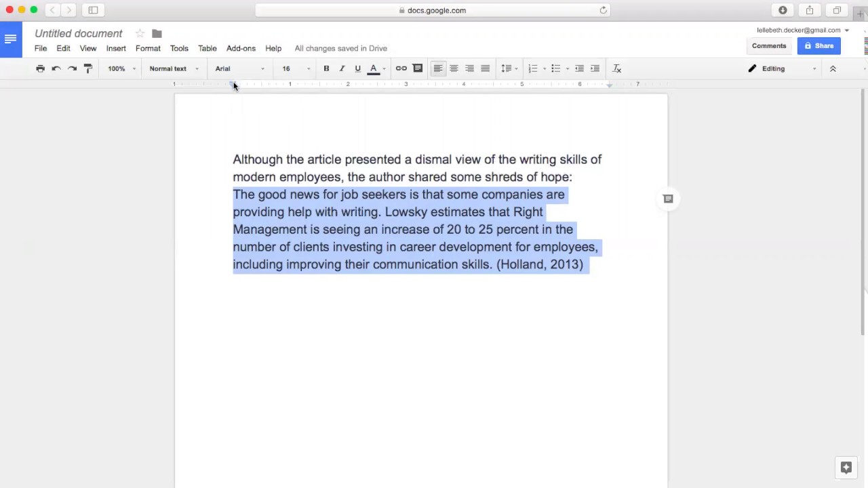868x488 pixels.
Task: Toggle Safari sidebar button
Action: [93, 10]
